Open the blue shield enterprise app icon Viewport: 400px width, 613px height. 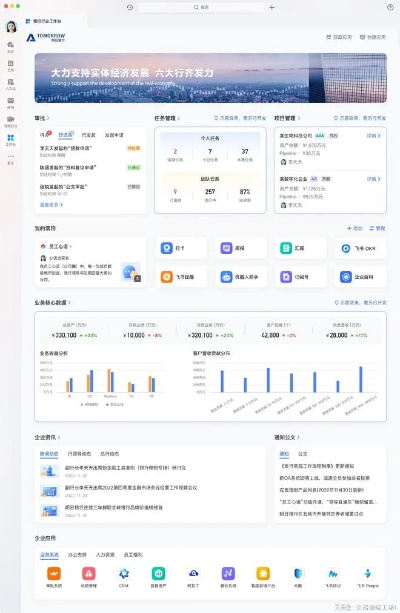pos(298,574)
